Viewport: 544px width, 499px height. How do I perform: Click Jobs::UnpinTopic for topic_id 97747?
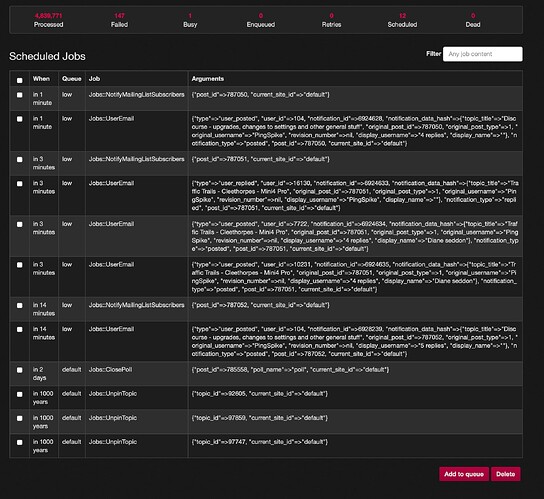(x=113, y=442)
